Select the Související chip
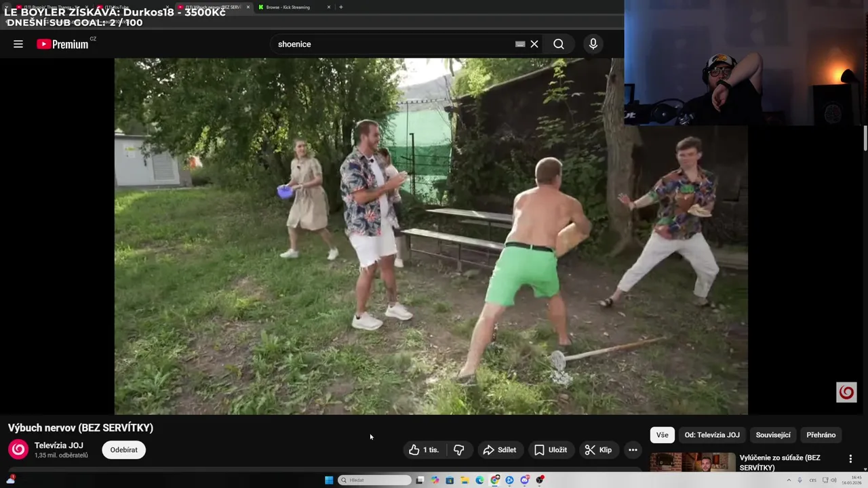 click(773, 435)
